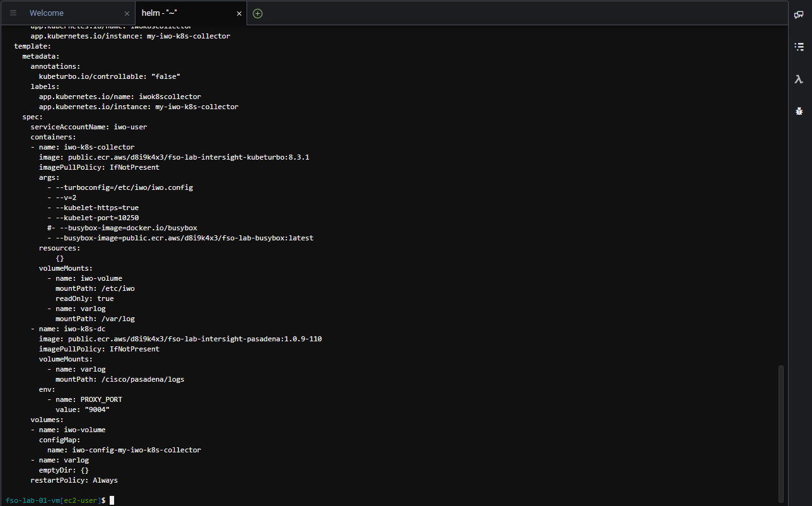The image size is (812, 506).
Task: Click '--kubelet-port=10250' argument
Action: tap(93, 218)
